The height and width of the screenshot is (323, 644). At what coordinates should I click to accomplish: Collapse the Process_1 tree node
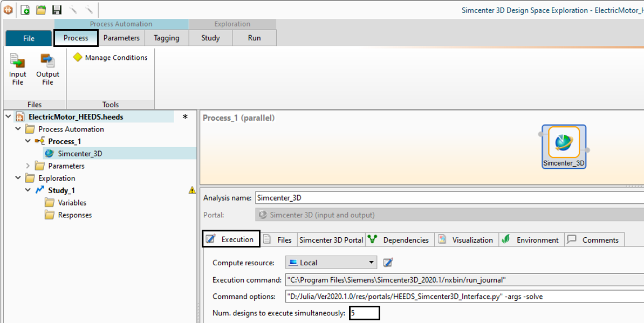point(29,141)
